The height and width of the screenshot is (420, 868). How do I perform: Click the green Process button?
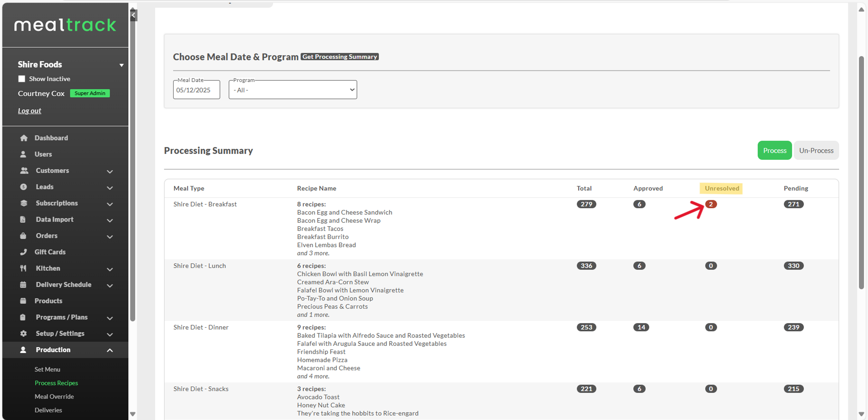click(774, 150)
